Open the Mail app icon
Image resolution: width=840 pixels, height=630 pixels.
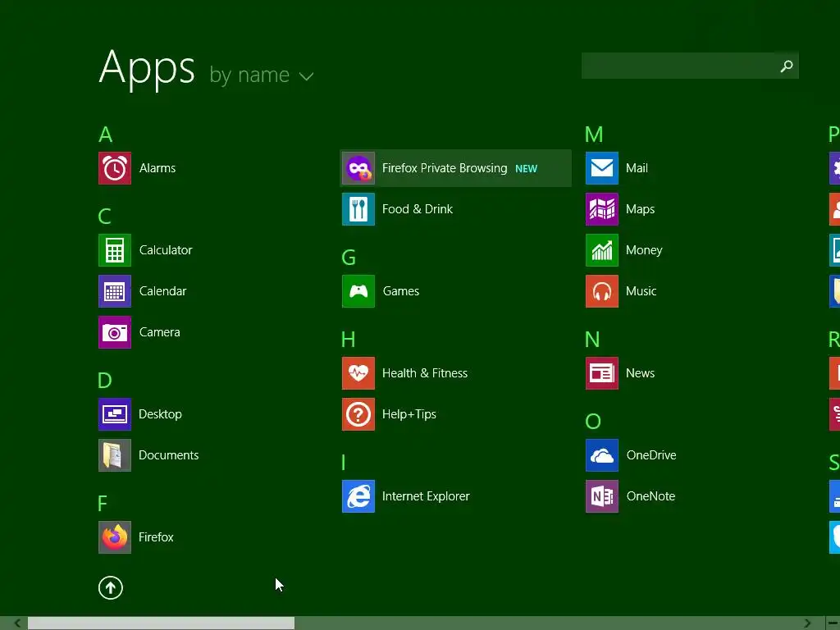click(x=602, y=168)
